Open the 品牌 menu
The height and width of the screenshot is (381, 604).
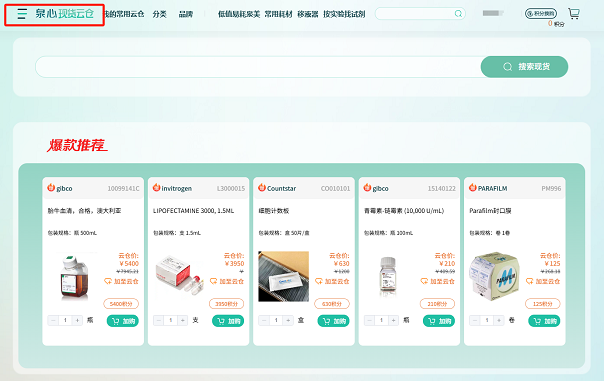186,14
